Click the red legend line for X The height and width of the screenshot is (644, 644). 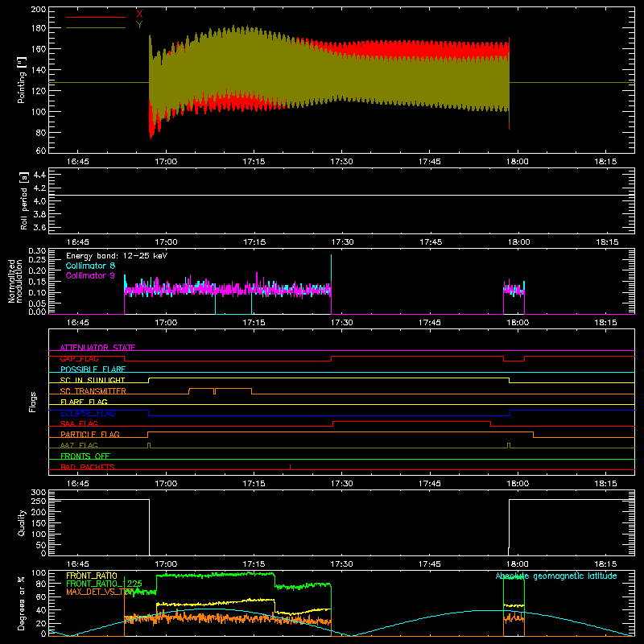[96, 17]
